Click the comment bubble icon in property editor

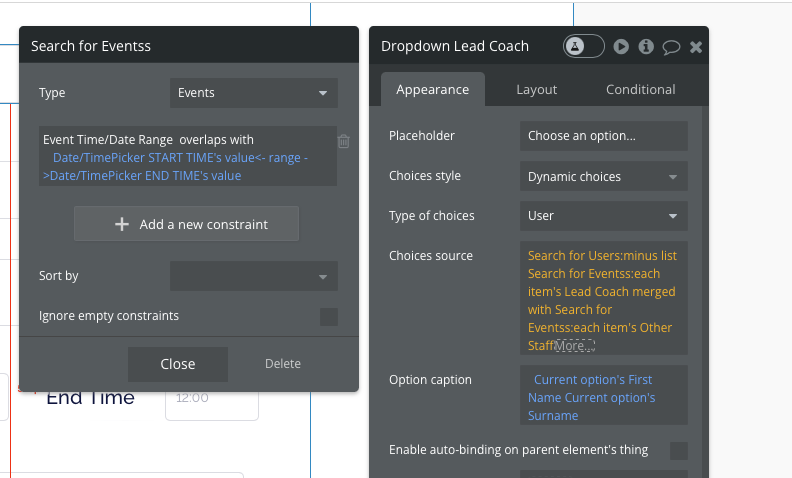[x=671, y=46]
